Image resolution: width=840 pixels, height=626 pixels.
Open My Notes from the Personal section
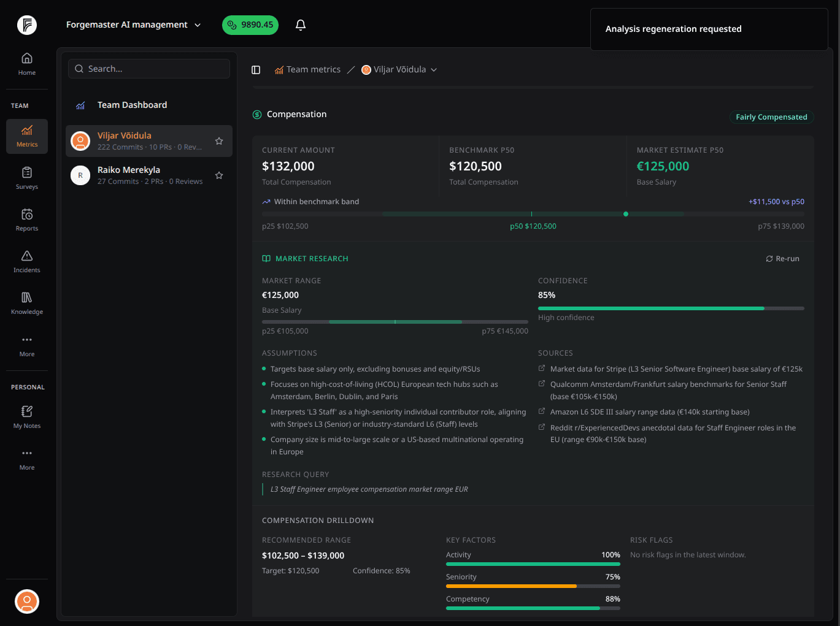[26, 416]
